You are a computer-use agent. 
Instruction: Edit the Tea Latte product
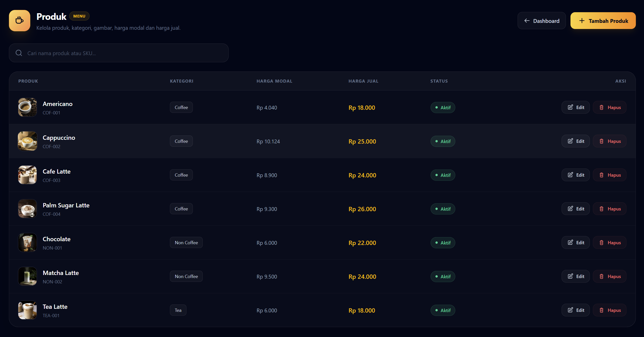tap(576, 310)
